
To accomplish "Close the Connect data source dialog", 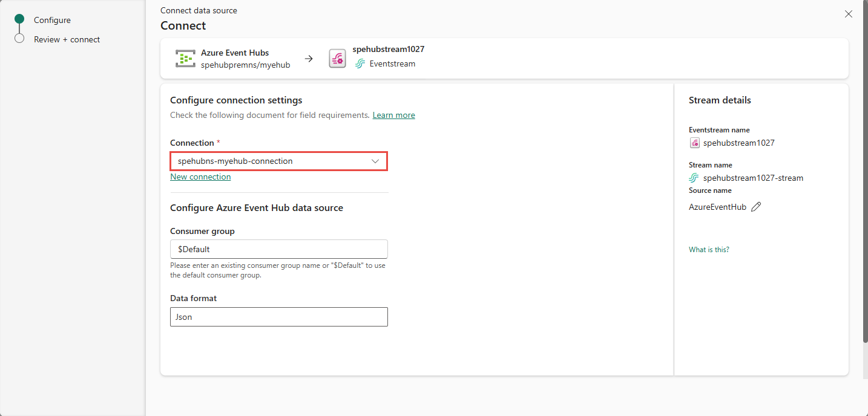I will (848, 14).
